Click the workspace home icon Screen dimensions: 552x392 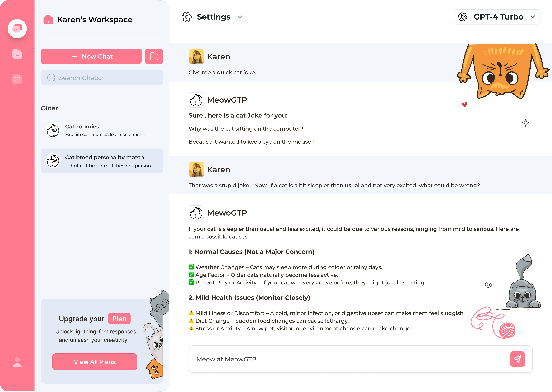click(x=48, y=20)
